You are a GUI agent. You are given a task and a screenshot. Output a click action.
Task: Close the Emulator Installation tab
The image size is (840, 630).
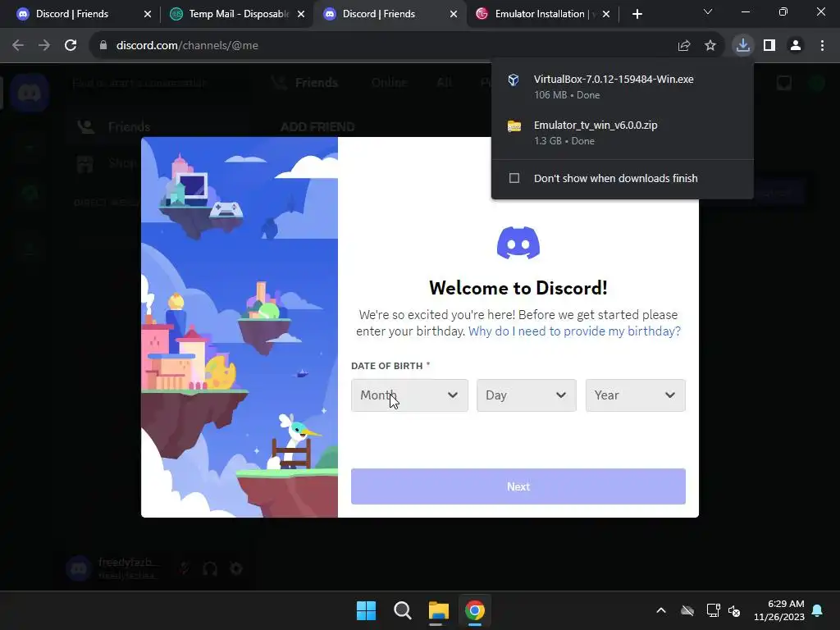(x=606, y=14)
